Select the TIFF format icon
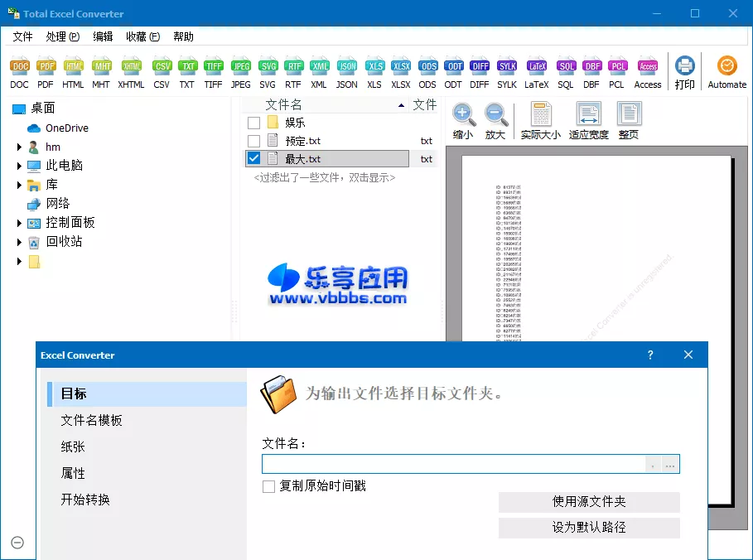The width and height of the screenshot is (753, 560). coord(213,66)
